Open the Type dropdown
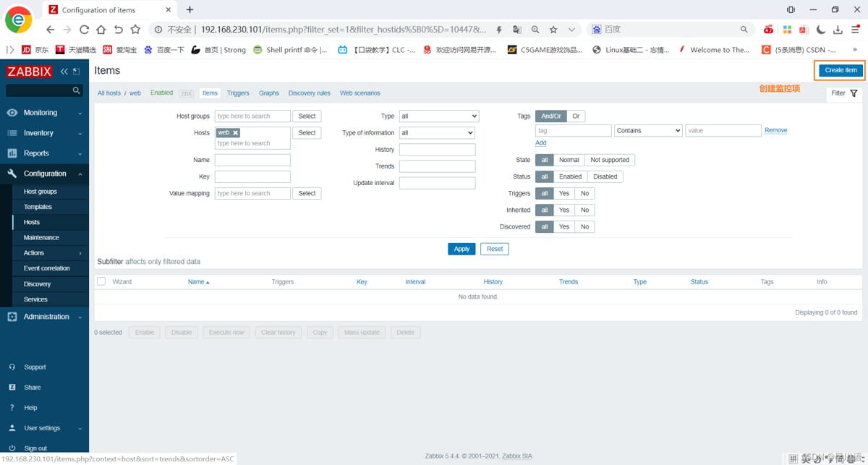The image size is (868, 465). click(x=439, y=116)
